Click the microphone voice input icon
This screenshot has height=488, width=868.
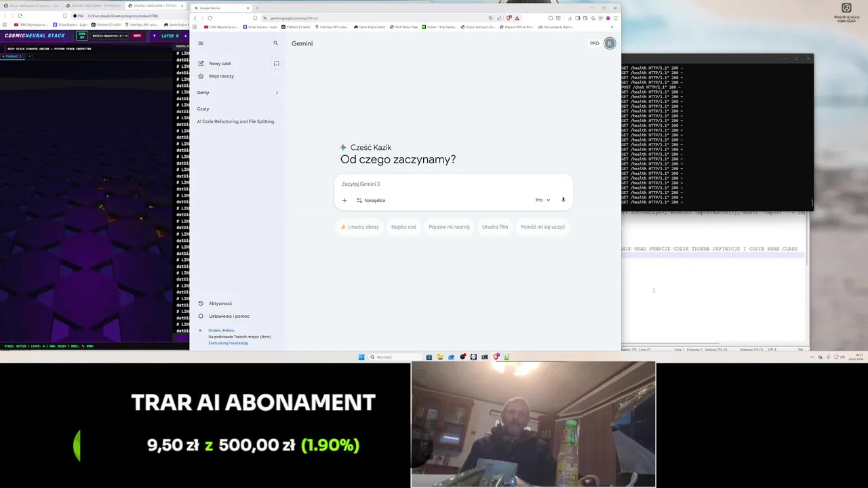564,201
